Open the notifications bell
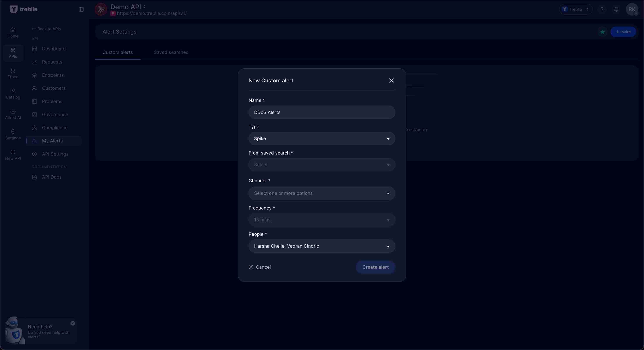The width and height of the screenshot is (644, 350). tap(616, 9)
